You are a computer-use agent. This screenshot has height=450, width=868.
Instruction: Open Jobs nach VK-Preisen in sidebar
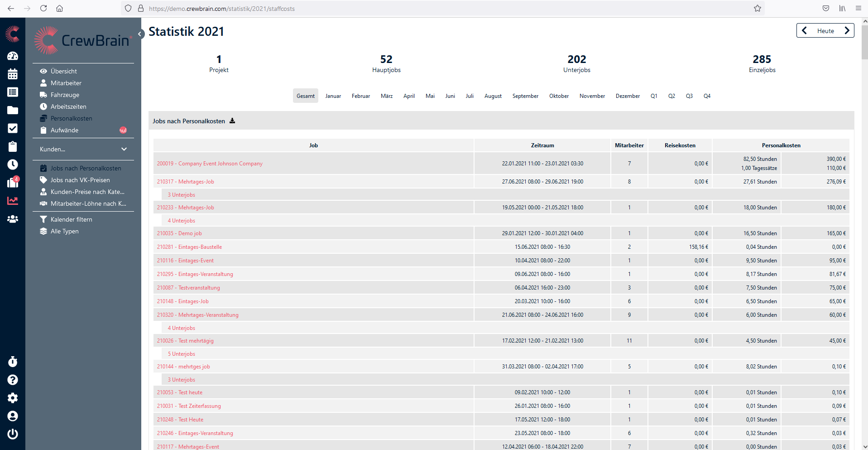(80, 180)
